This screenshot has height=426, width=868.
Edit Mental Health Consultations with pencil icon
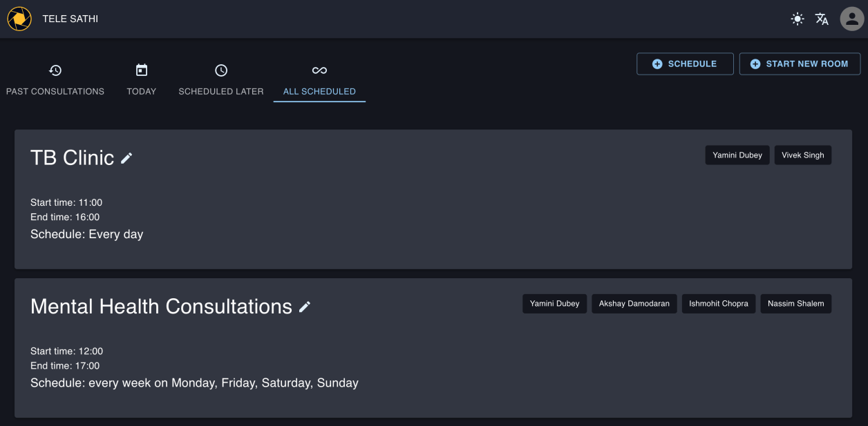coord(305,307)
